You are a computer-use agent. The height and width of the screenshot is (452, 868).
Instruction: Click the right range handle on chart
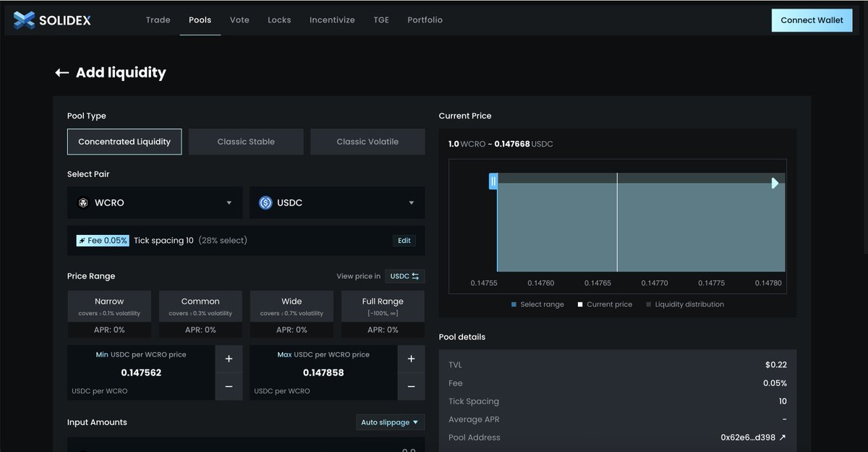tap(775, 183)
